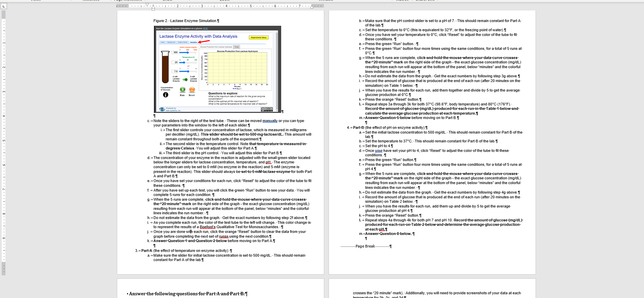Select the right indent marker on ruler
Image resolution: width=644 pixels, height=298 pixels.
[x=312, y=7]
